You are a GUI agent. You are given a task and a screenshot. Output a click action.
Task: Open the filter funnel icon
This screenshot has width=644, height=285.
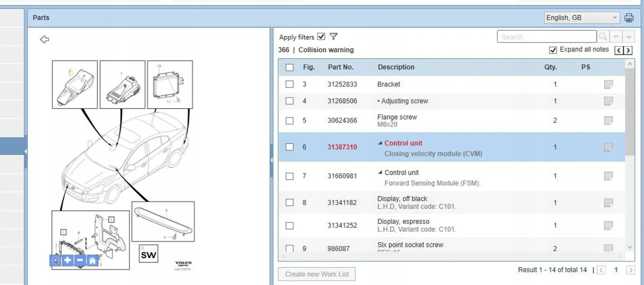click(334, 37)
